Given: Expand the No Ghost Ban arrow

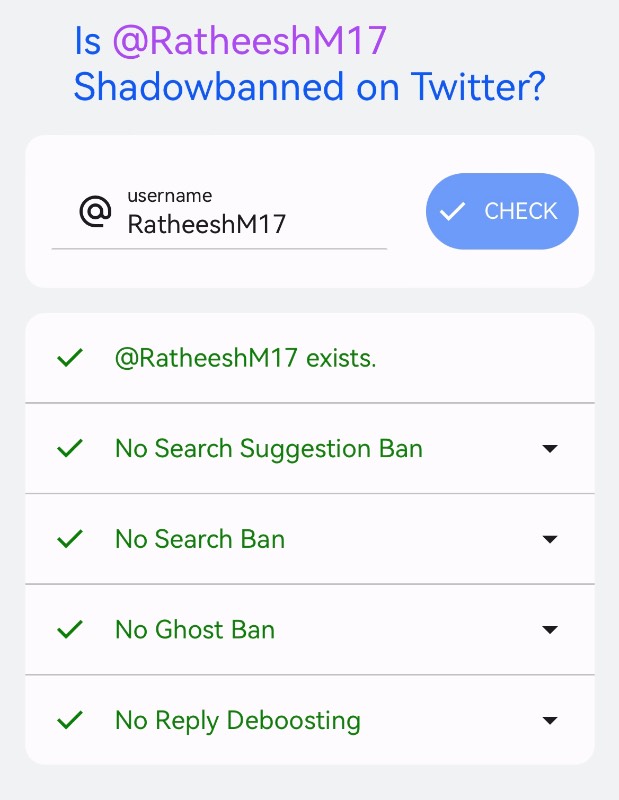Looking at the screenshot, I should [x=550, y=630].
